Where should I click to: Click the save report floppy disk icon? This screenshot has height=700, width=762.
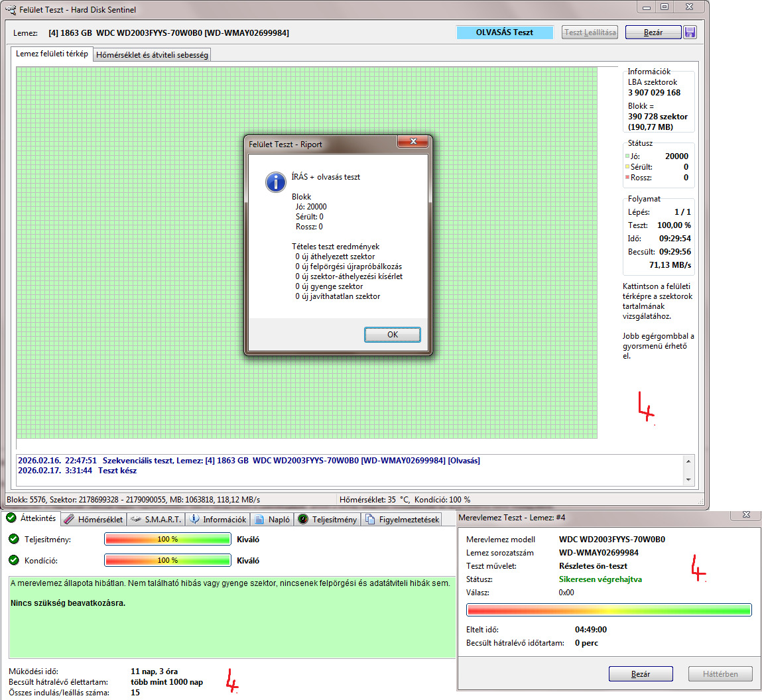(x=690, y=32)
